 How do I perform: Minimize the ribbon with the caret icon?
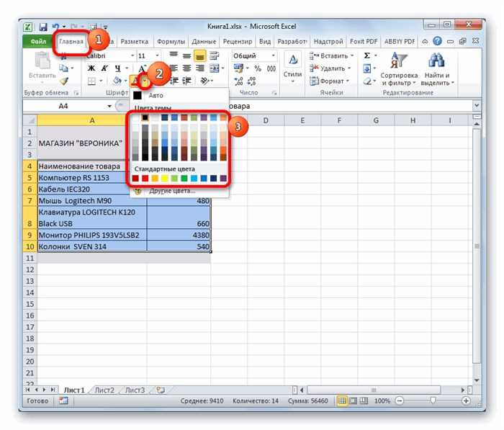[425, 42]
